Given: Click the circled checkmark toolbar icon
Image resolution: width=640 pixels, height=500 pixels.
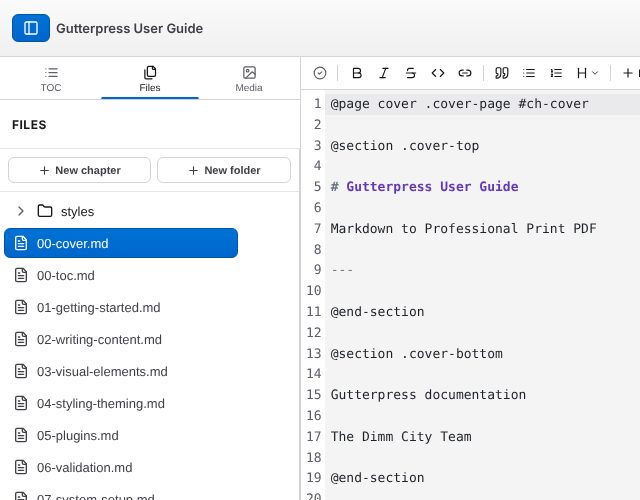Looking at the screenshot, I should [x=320, y=73].
